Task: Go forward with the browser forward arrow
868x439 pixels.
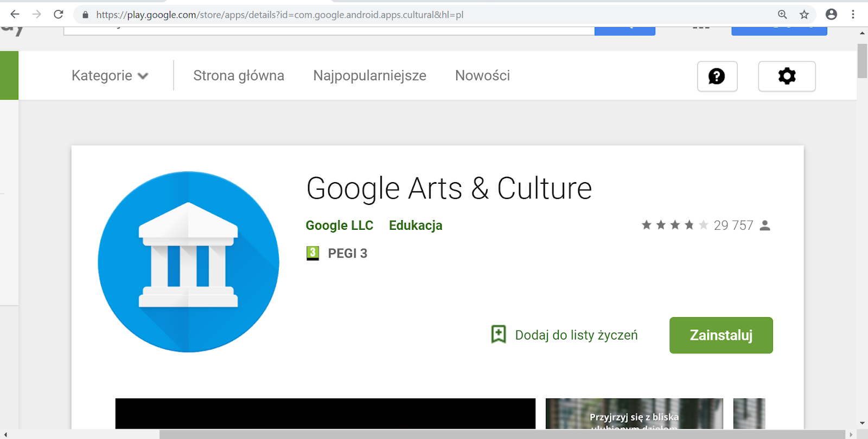Action: (36, 14)
